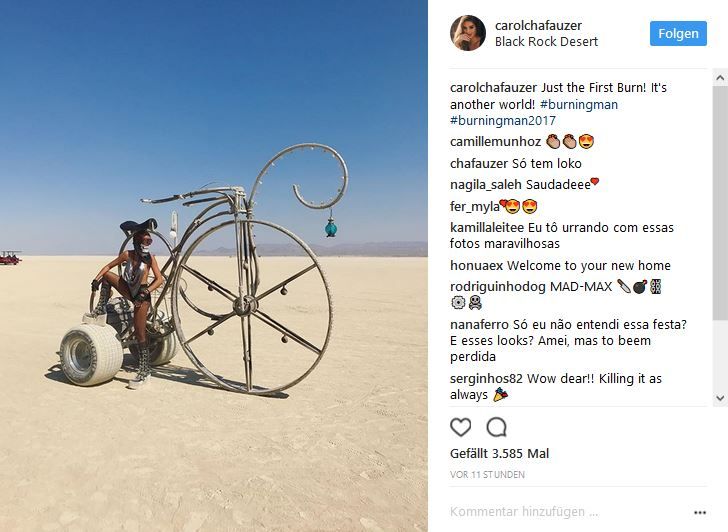This screenshot has width=728, height=532.
Task: Open camillemunhoz commenter profile
Action: click(495, 142)
